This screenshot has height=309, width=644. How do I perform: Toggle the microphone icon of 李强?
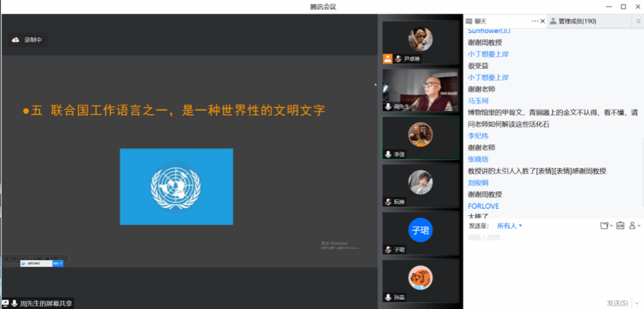pyautogui.click(x=388, y=154)
